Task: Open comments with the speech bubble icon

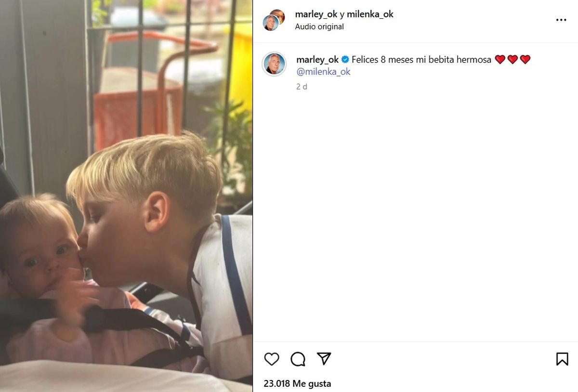Action: (298, 359)
